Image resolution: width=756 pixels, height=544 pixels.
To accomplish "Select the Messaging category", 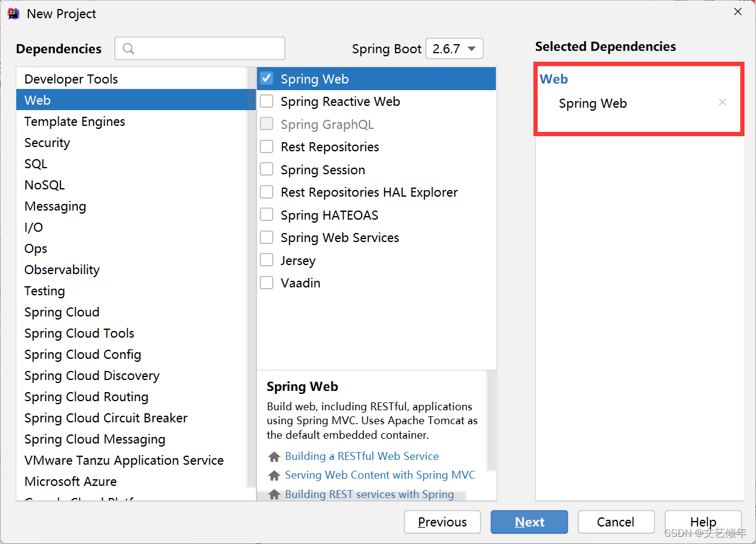I will tap(132, 206).
